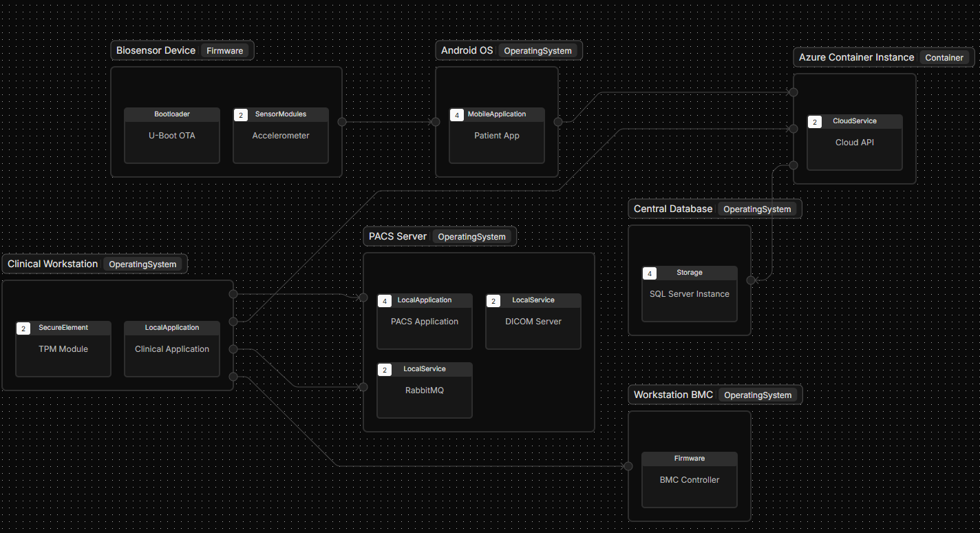
Task: Click the count badge on Cloud API node
Action: pyautogui.click(x=815, y=122)
